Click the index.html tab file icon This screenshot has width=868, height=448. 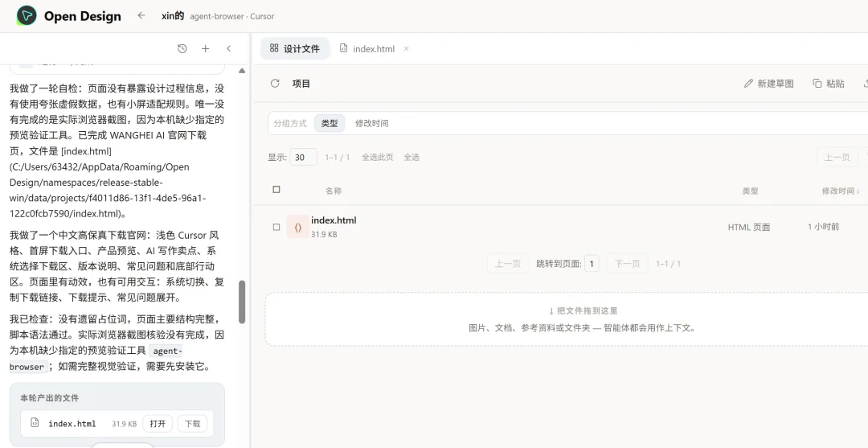[x=344, y=49]
